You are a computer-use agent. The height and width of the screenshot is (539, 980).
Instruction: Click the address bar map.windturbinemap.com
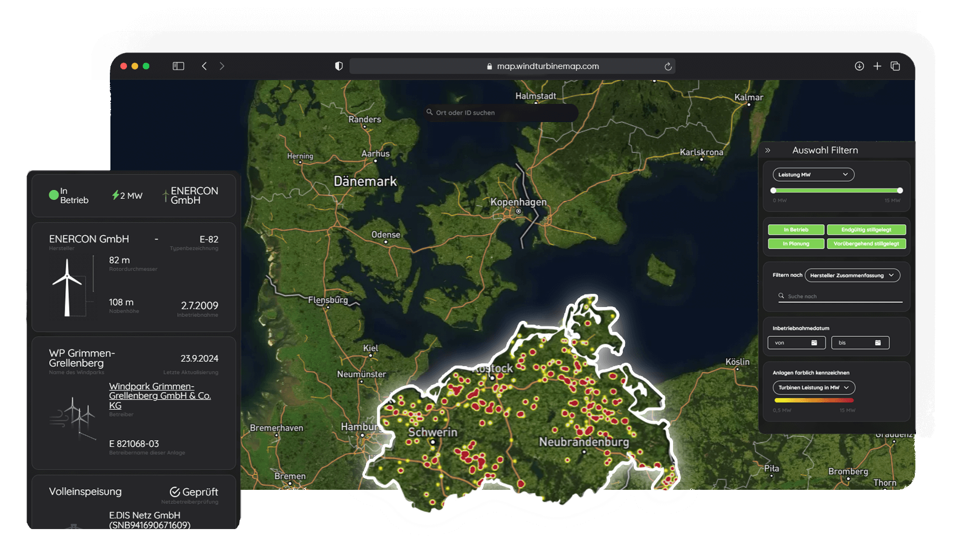tap(512, 66)
